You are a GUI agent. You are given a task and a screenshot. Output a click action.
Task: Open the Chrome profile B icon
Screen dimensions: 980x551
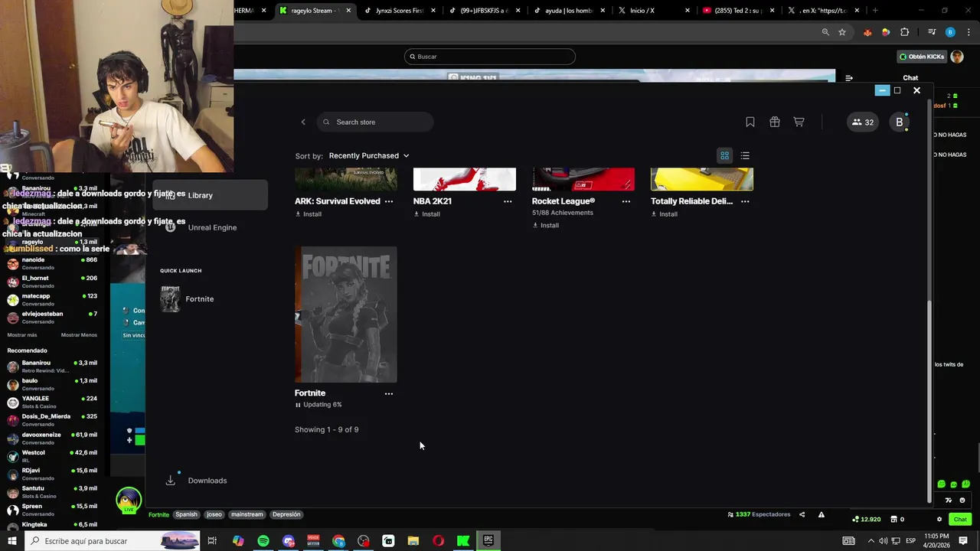tap(950, 32)
